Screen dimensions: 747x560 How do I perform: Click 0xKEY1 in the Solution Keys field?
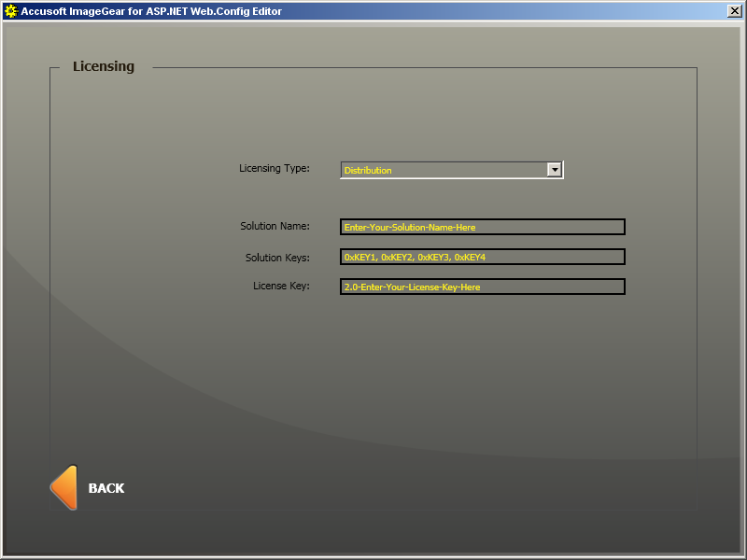359,257
